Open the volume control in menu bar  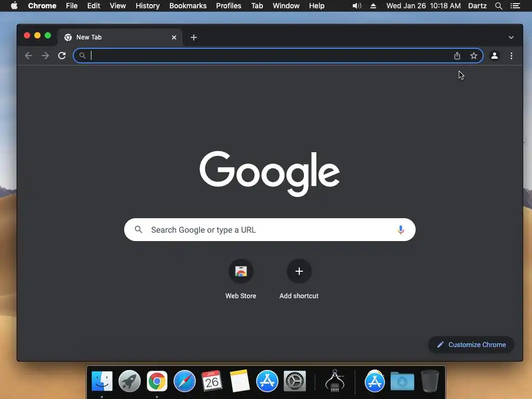coord(357,6)
